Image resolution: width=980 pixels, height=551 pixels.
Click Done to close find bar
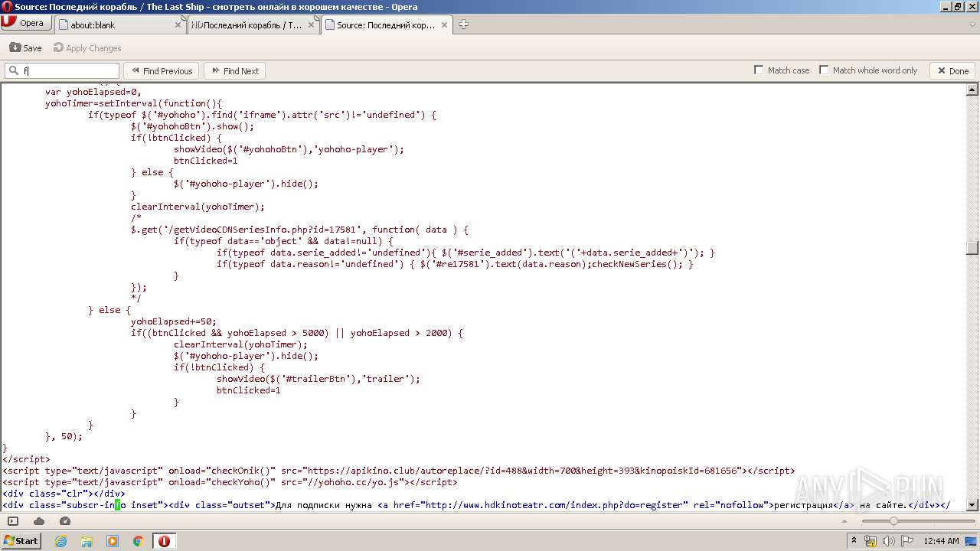[952, 71]
